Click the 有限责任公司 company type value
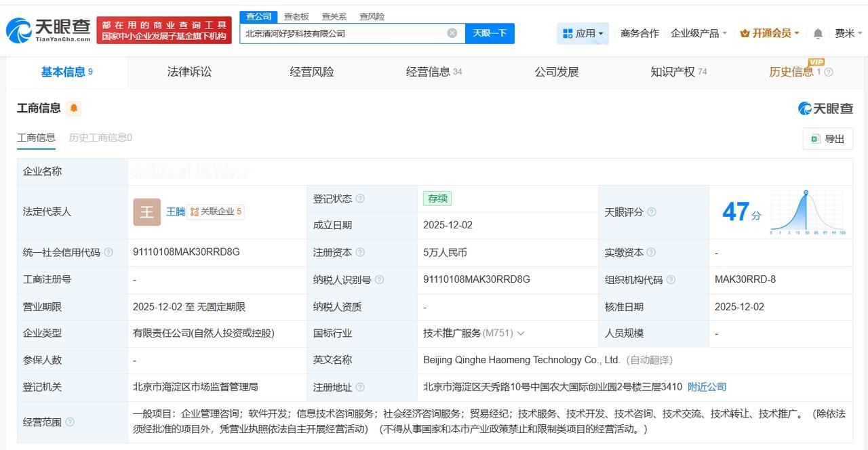Screen dimensions: 868x450 (203, 333)
